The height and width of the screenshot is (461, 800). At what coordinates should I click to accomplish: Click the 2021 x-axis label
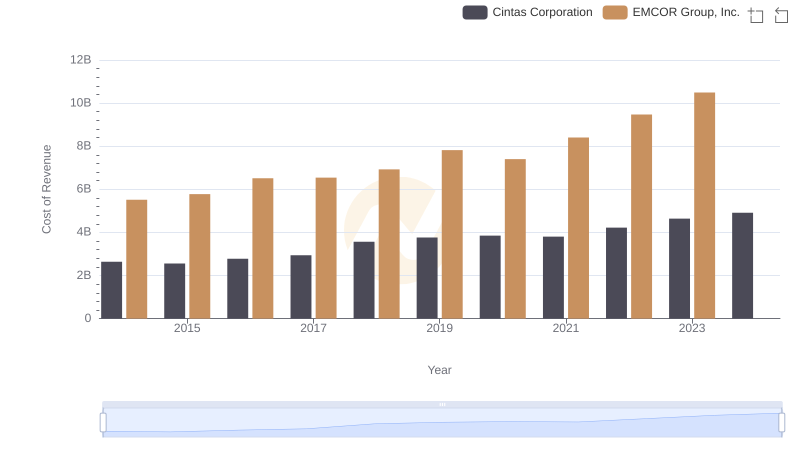(x=565, y=328)
